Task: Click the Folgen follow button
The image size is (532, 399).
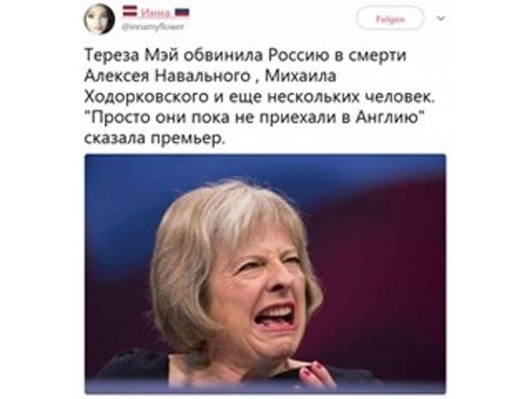Action: 390,19
